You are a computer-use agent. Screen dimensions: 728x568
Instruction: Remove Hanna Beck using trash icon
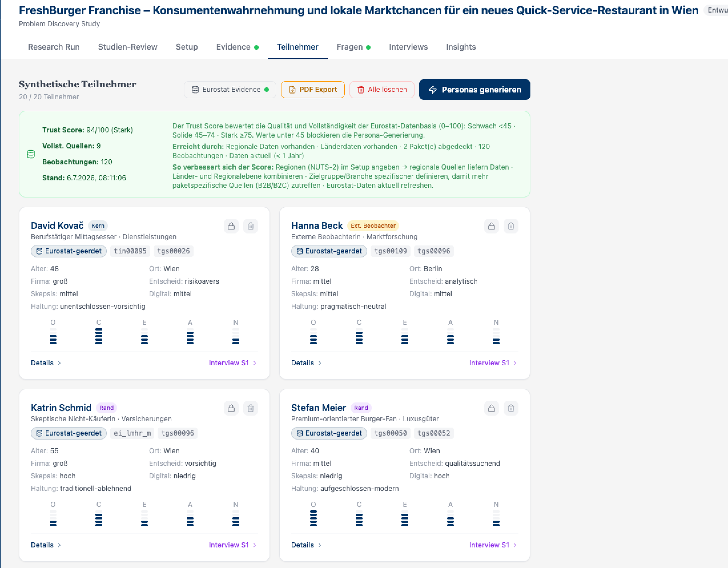pyautogui.click(x=511, y=226)
